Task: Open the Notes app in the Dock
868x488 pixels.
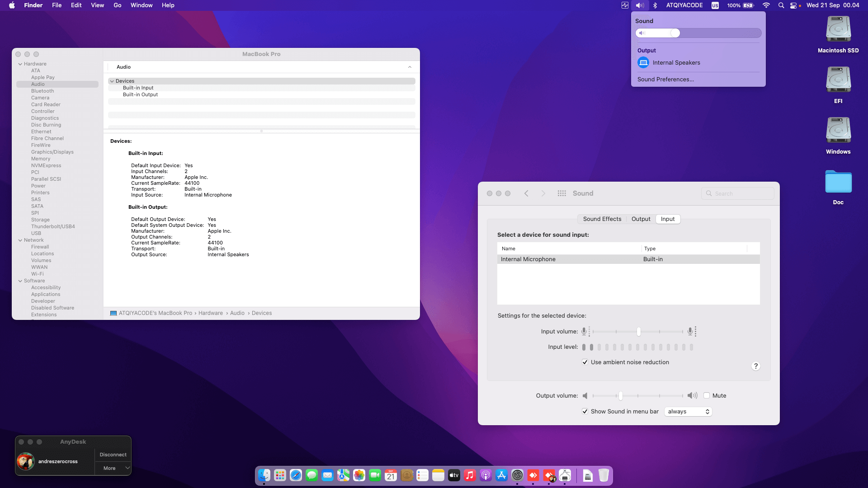Action: tap(439, 475)
